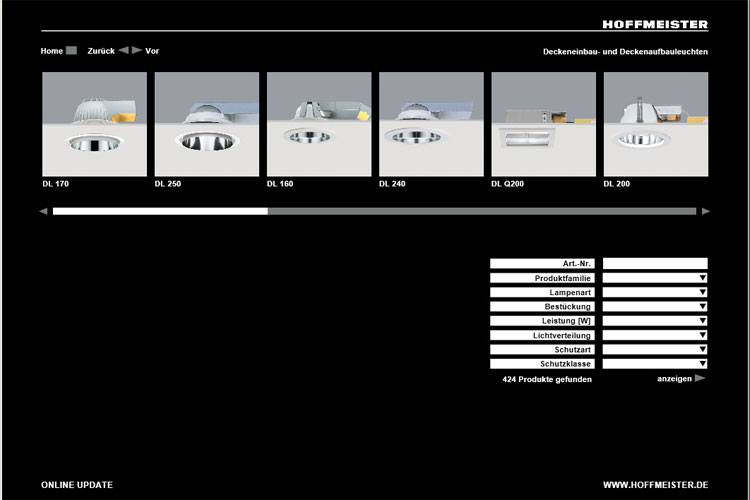This screenshot has width=750, height=500.
Task: Click the DL 160 caption text
Action: (x=280, y=184)
